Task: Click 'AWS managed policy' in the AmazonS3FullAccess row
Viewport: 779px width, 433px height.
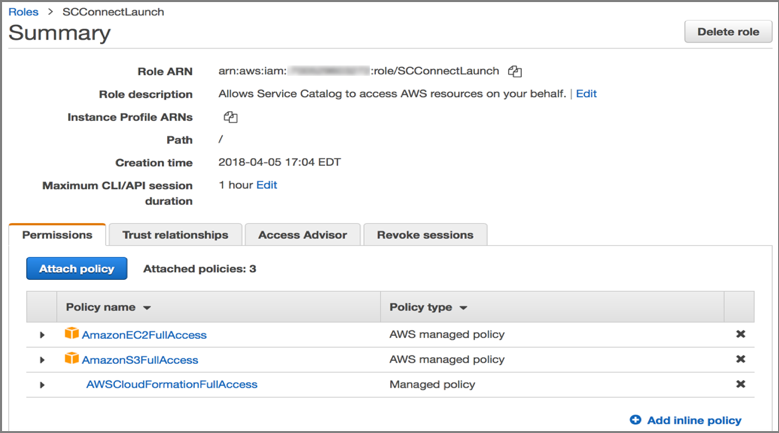Action: point(447,360)
